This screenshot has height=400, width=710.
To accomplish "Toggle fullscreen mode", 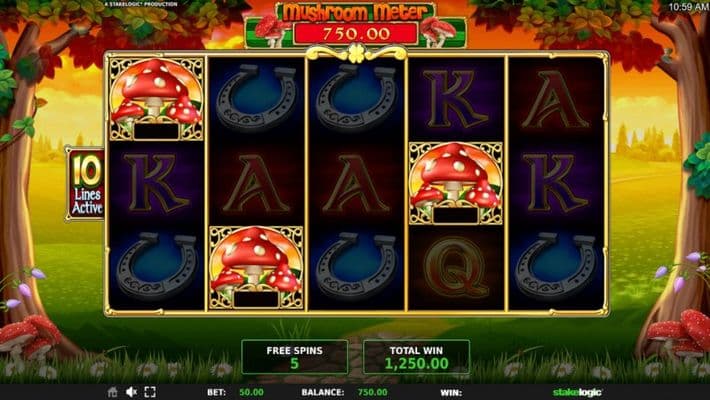I will (x=150, y=392).
